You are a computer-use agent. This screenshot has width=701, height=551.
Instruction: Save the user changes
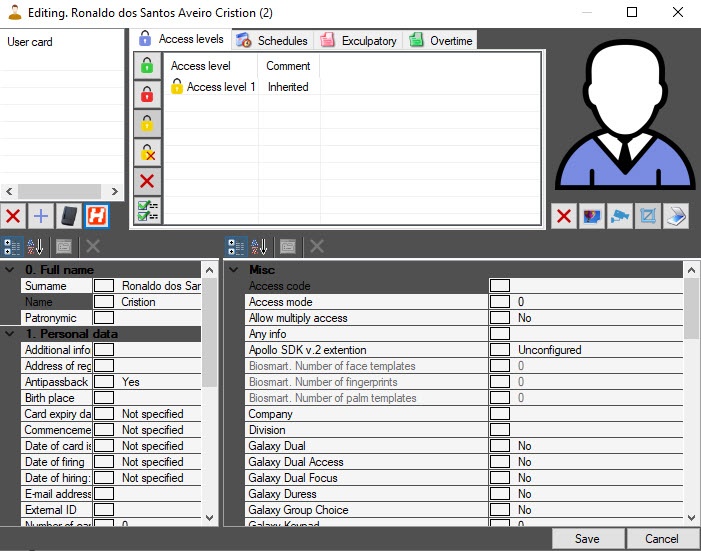pos(587,539)
